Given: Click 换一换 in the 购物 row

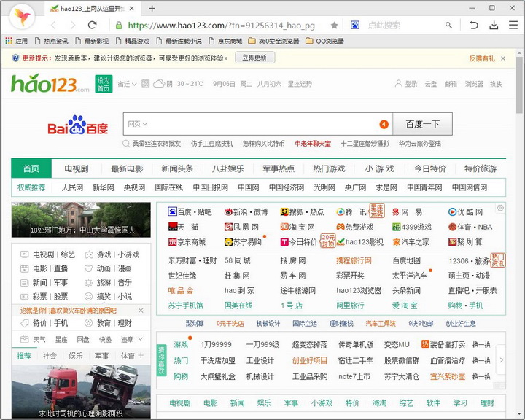Looking at the screenshot, I should coord(481,377).
